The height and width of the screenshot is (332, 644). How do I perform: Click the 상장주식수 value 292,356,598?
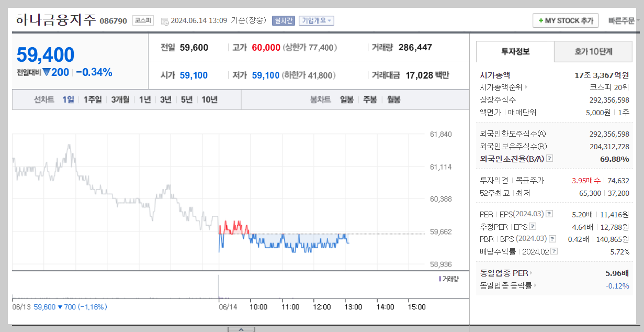tap(609, 100)
